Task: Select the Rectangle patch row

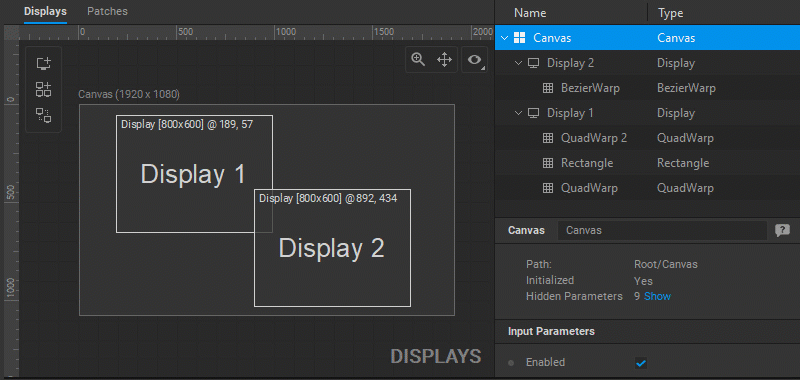Action: 647,163
